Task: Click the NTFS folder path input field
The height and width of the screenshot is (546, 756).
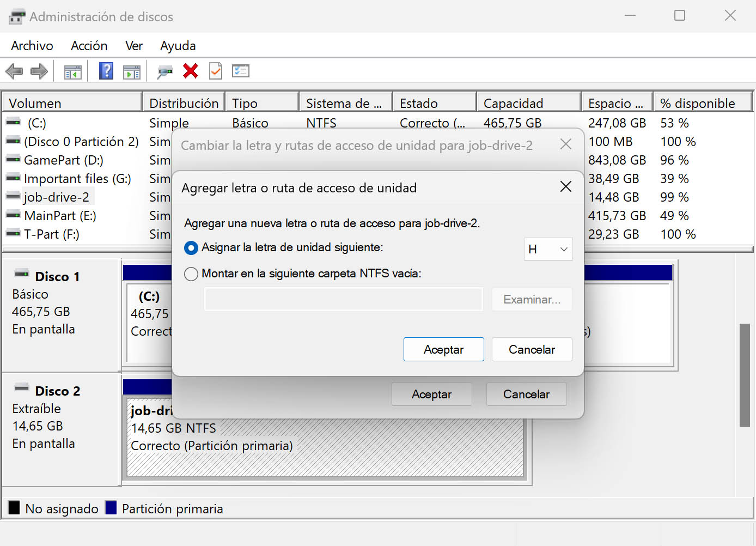Action: click(x=344, y=299)
